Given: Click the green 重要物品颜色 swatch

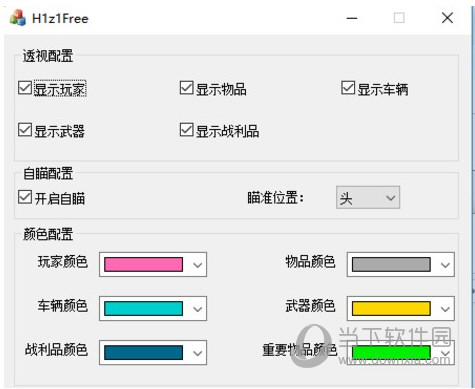Looking at the screenshot, I should pyautogui.click(x=391, y=353).
